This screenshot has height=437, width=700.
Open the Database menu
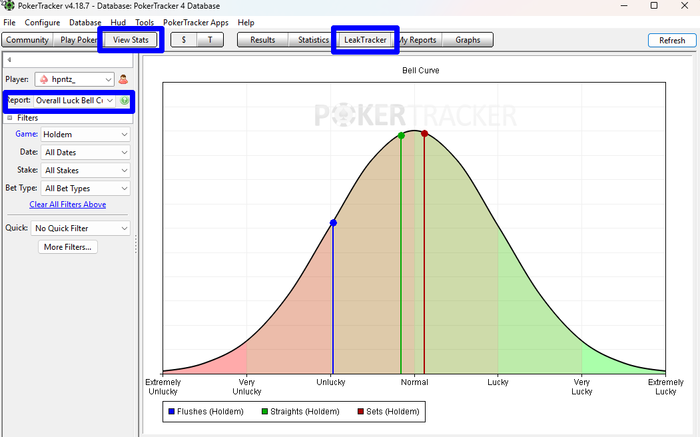pos(85,22)
